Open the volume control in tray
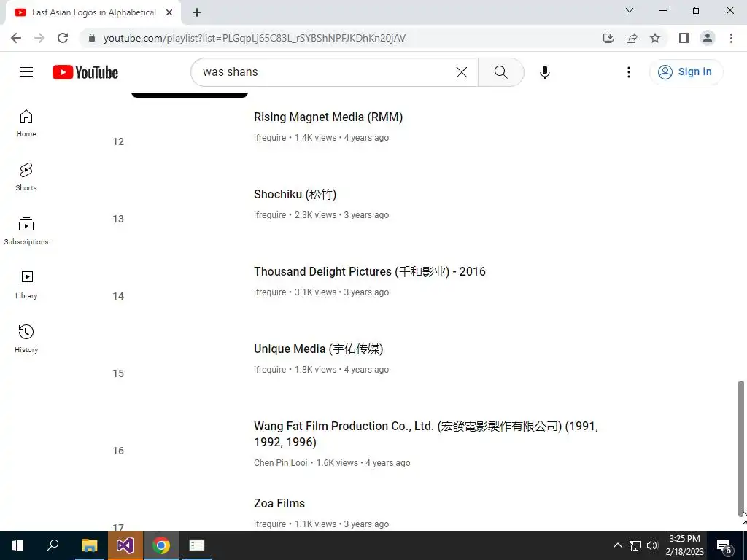 [x=651, y=545]
